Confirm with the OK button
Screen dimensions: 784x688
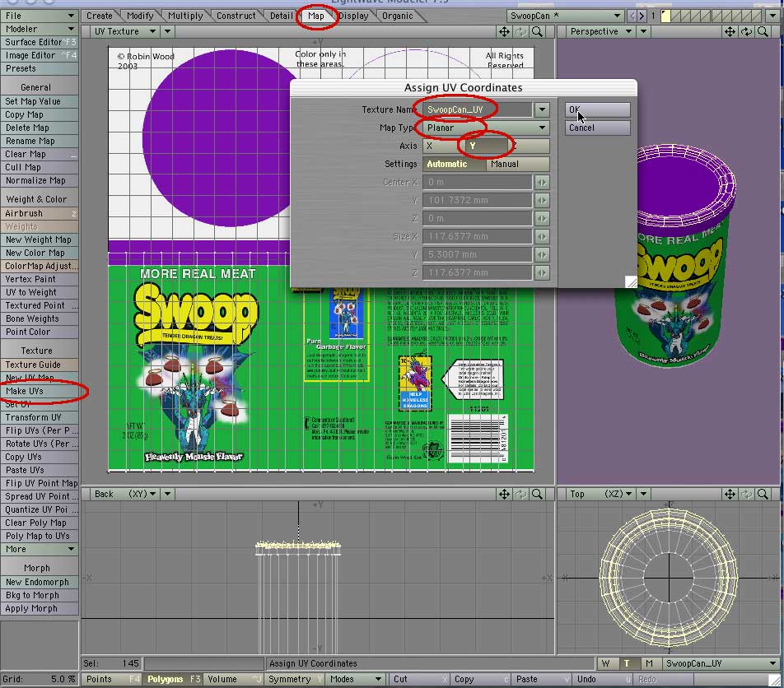[x=598, y=109]
